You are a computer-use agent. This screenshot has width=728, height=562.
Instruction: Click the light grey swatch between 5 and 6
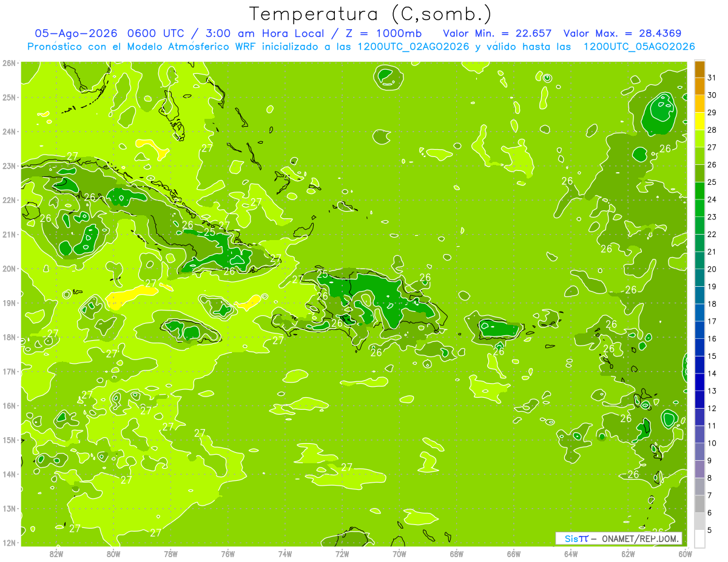pos(699,521)
